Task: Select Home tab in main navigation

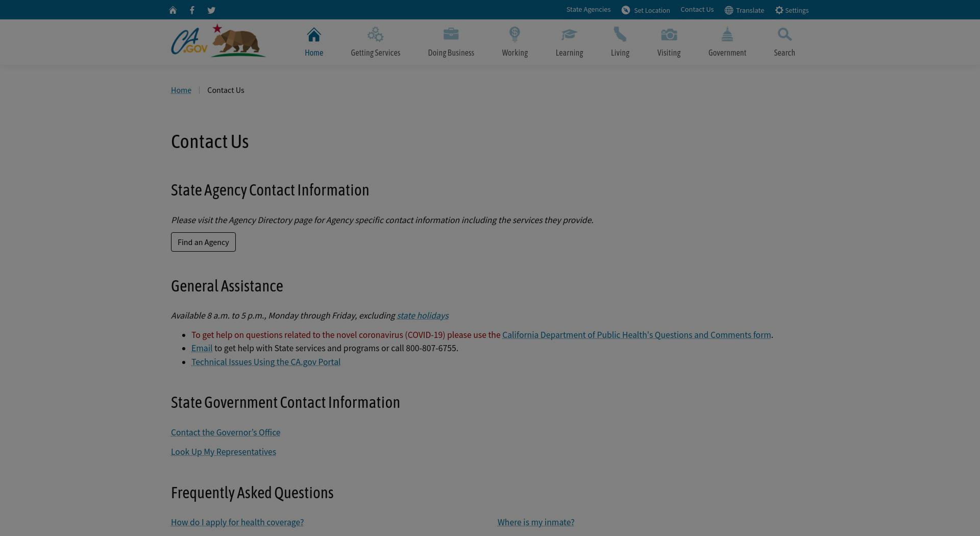Action: pyautogui.click(x=314, y=42)
